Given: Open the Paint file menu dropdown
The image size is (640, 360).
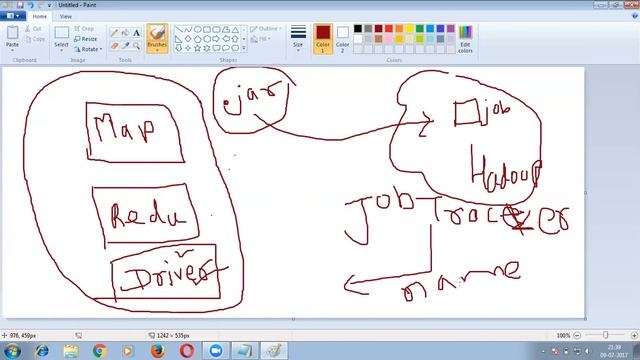Looking at the screenshot, I should pos(13,16).
